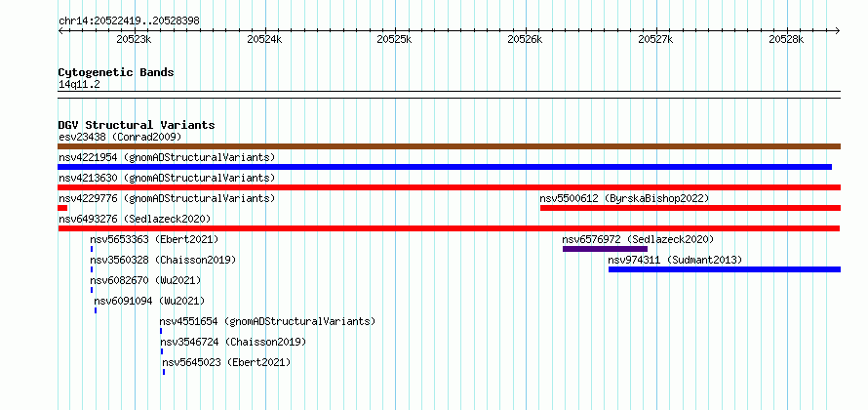Click the ruler's right arrowhead
The height and width of the screenshot is (410, 868).
tap(837, 30)
